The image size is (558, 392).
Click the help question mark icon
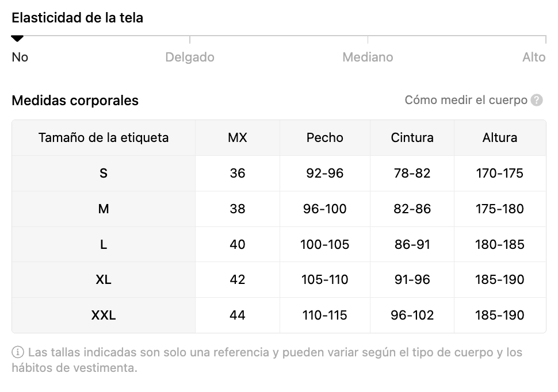[537, 100]
